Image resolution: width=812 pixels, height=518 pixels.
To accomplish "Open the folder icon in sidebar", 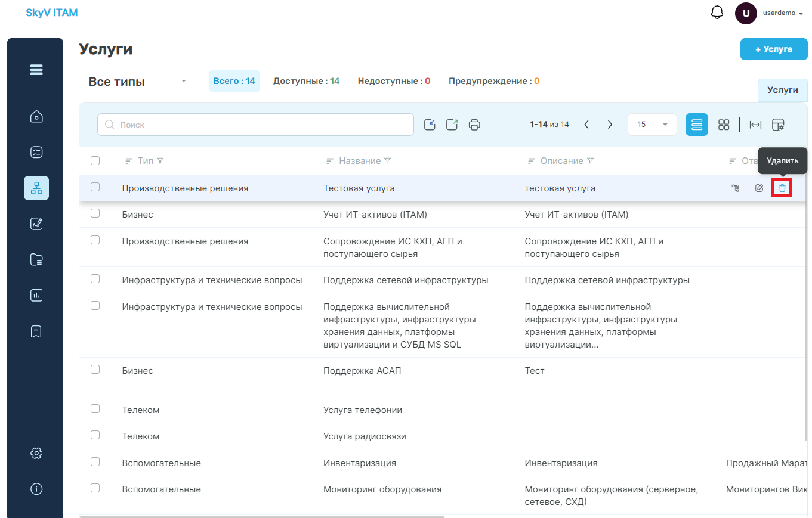I will pyautogui.click(x=36, y=259).
